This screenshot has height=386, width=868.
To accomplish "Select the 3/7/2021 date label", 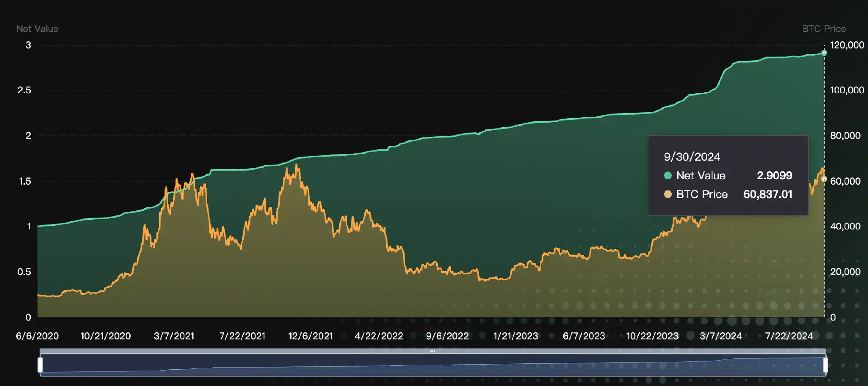I will pos(174,336).
